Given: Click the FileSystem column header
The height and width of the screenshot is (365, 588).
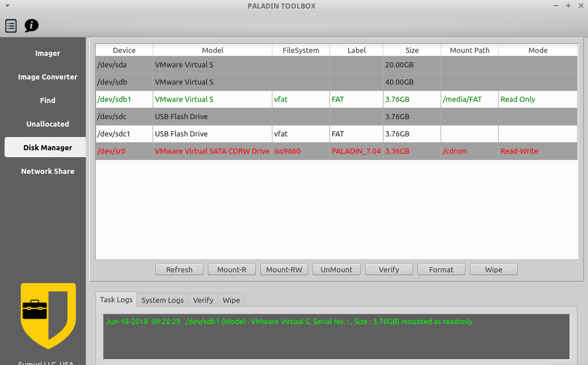Looking at the screenshot, I should 301,50.
